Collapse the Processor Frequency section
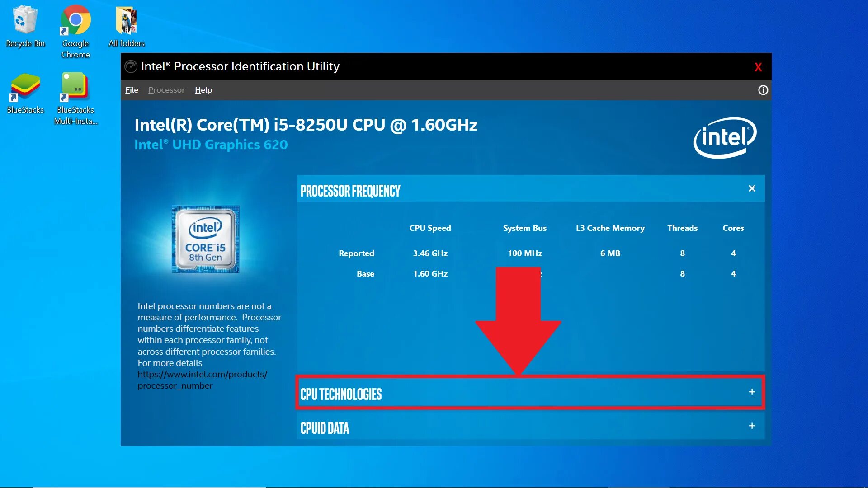 pyautogui.click(x=752, y=188)
